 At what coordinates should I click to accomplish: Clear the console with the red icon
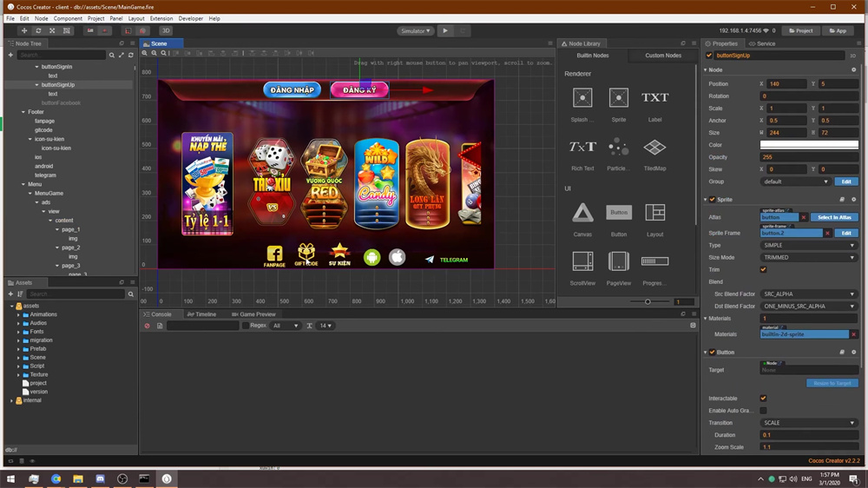[147, 326]
